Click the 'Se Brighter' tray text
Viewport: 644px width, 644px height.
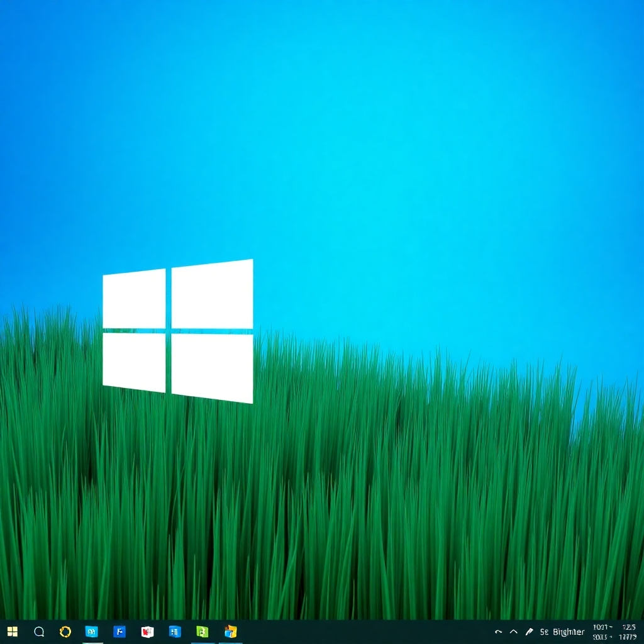(563, 632)
